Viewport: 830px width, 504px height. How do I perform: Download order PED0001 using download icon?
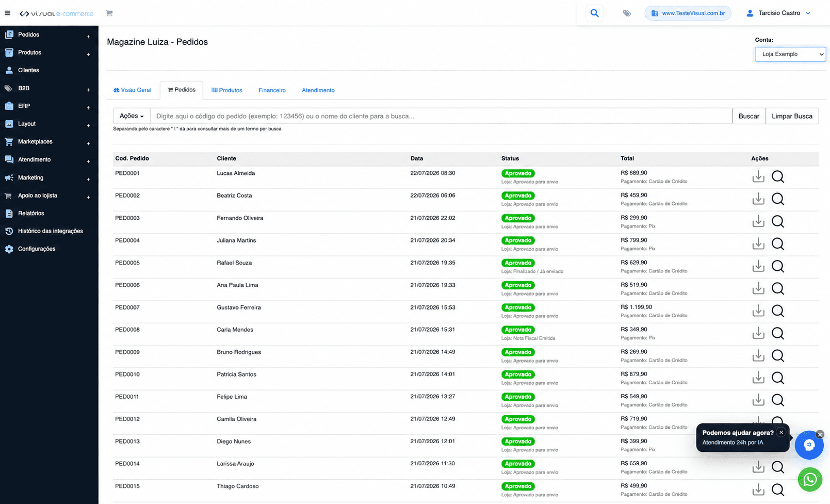coord(758,177)
